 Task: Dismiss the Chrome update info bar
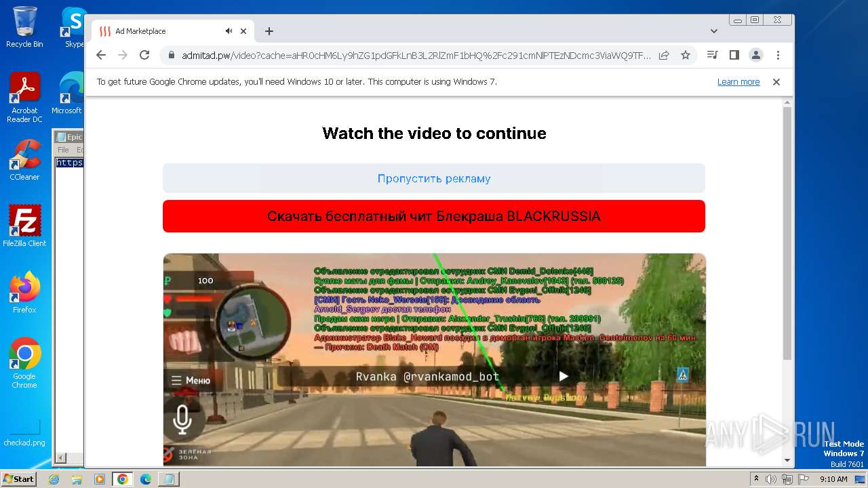776,82
